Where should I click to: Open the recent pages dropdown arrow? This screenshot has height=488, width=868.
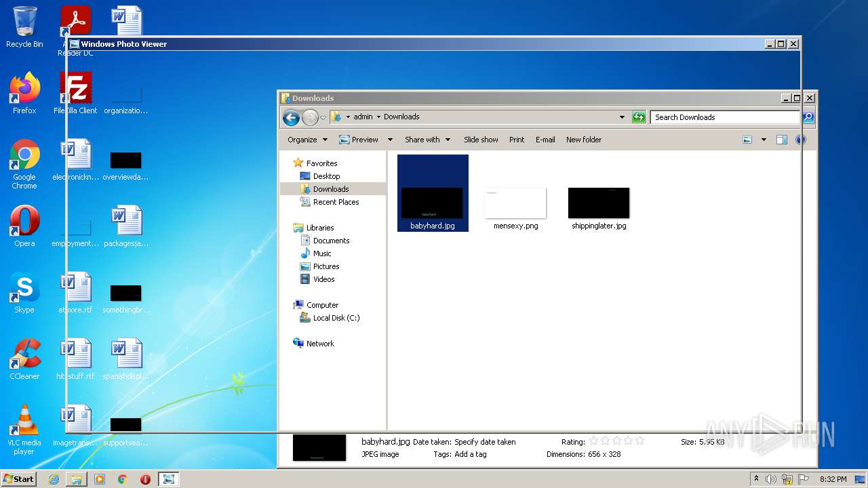coord(323,117)
